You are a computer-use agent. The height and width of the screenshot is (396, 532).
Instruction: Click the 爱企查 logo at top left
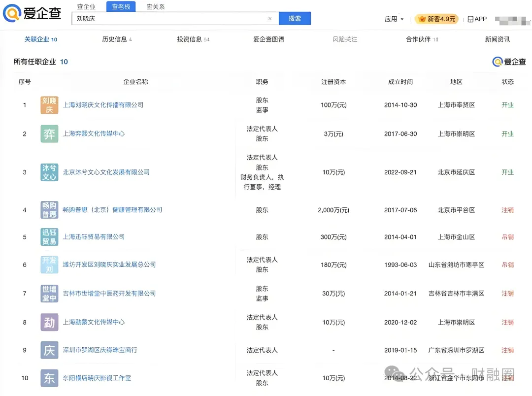32,13
